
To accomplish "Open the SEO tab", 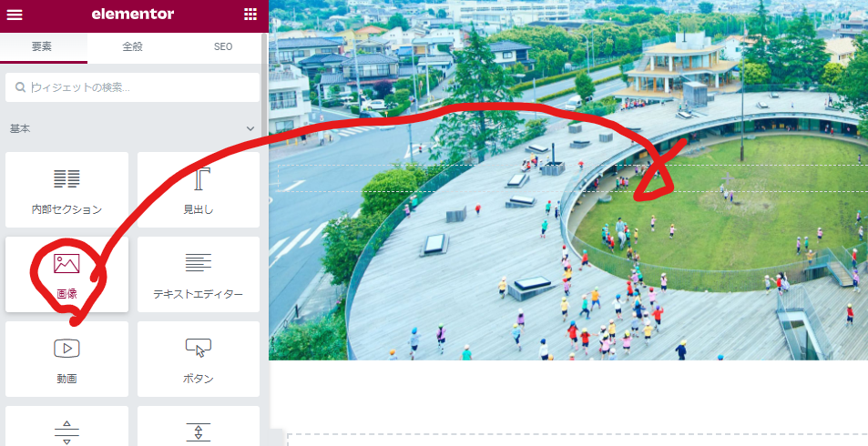I will pos(223,46).
